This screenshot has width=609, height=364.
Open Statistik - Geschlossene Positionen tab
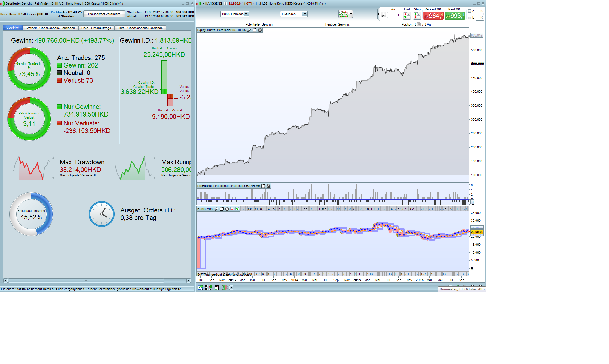[x=50, y=28]
